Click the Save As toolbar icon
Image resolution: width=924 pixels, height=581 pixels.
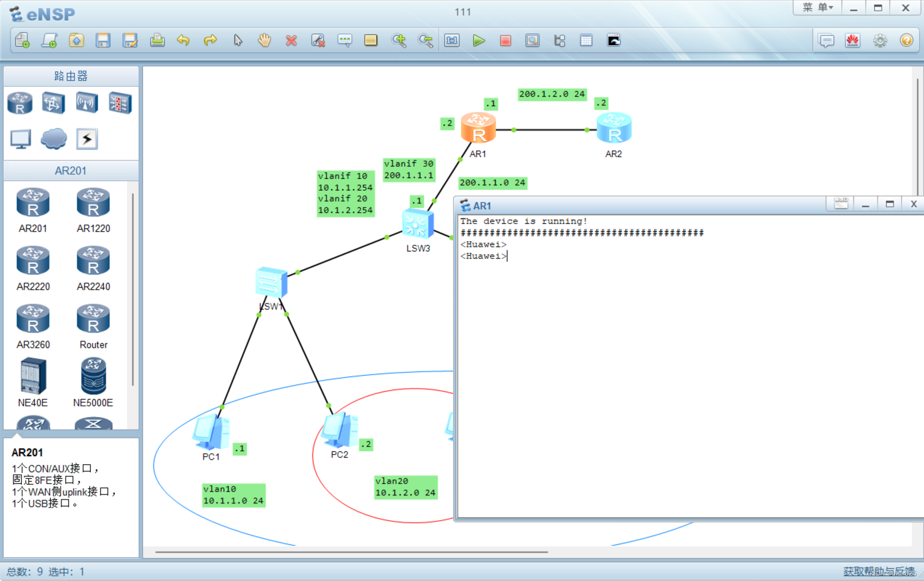point(130,41)
